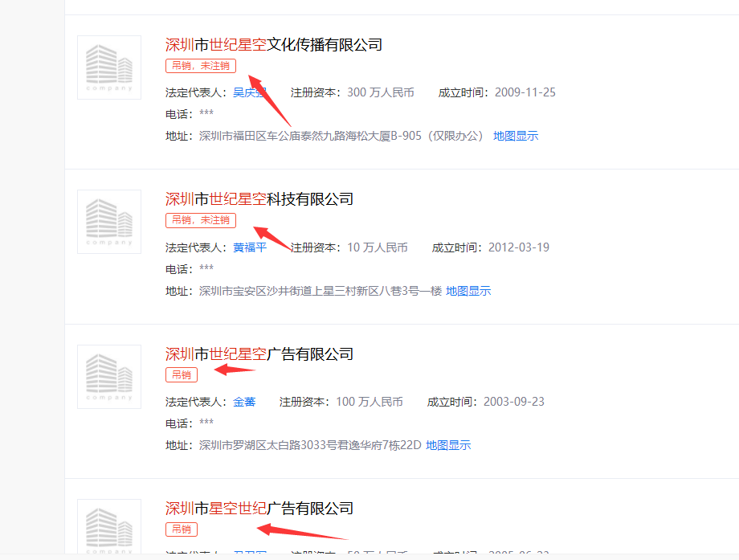Viewport: 739px width, 560px height.
Task: Click 地图显示 beside the 宝安区沙井街道 address
Action: pos(468,291)
